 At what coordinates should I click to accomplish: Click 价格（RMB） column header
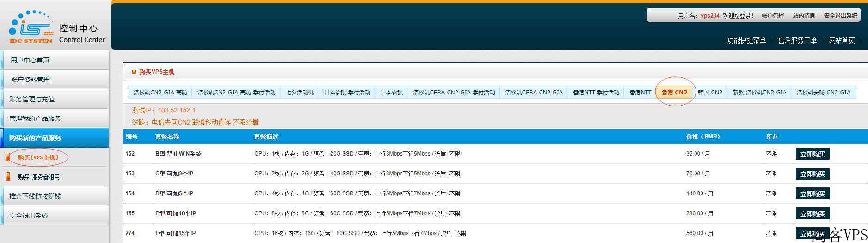coord(703,137)
